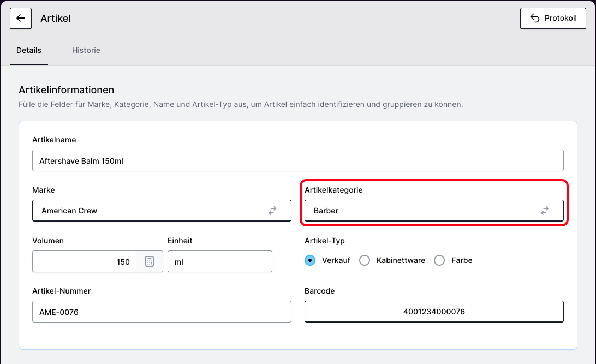This screenshot has height=364, width=596.
Task: Click the Artikel page title
Action: coord(56,19)
